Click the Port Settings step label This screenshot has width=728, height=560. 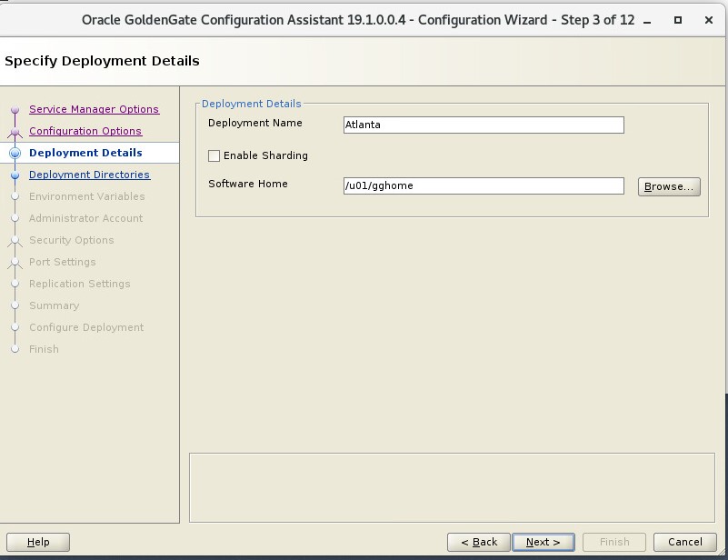coord(63,262)
